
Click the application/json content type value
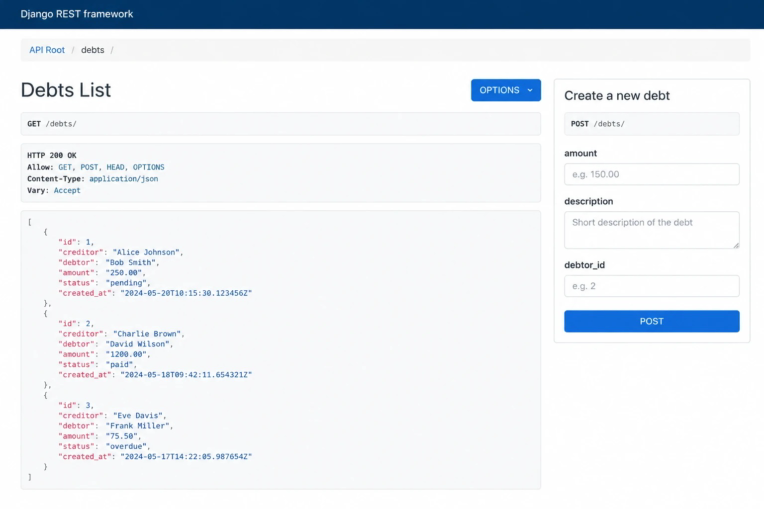123,179
